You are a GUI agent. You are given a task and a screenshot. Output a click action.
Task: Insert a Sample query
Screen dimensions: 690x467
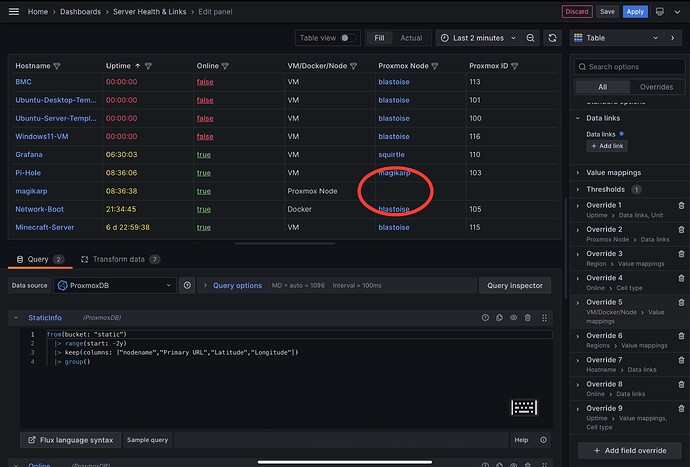click(x=147, y=440)
